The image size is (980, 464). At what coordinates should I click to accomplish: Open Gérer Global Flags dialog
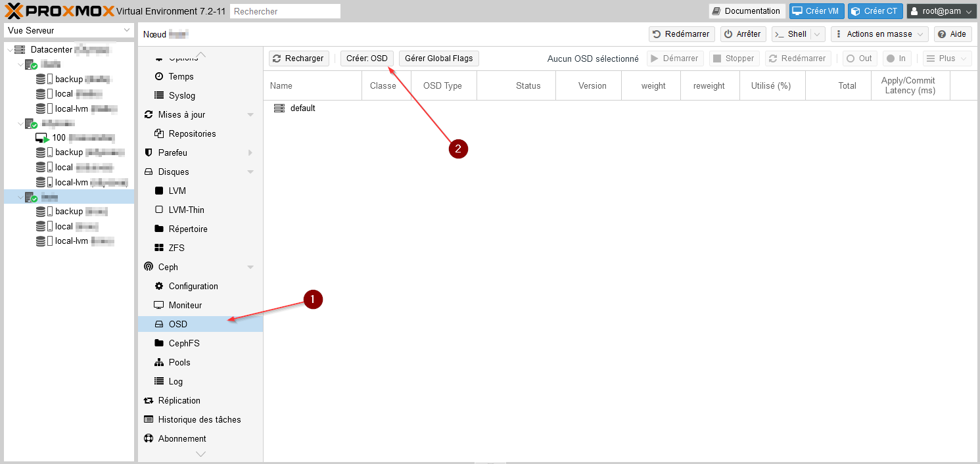[x=438, y=58]
